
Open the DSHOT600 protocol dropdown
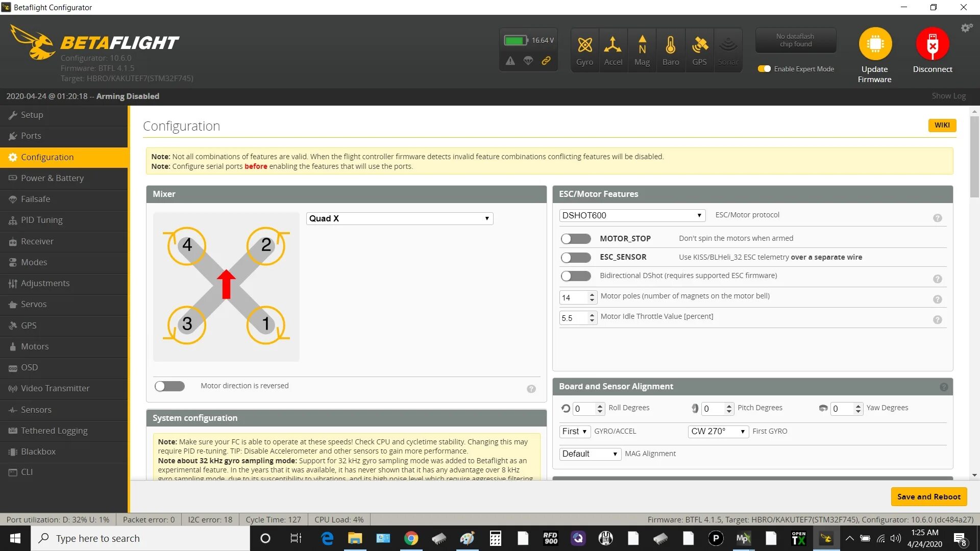(x=632, y=215)
